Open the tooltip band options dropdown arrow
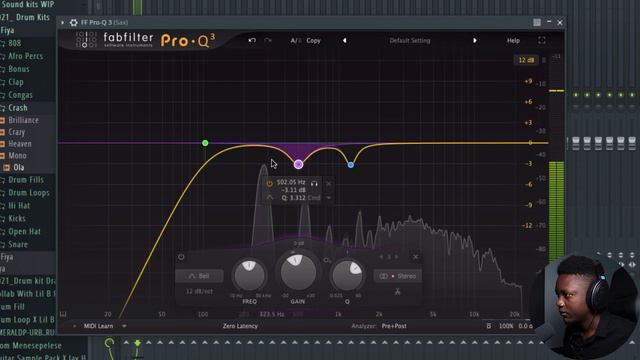Image resolution: width=640 pixels, height=360 pixels. tap(329, 198)
